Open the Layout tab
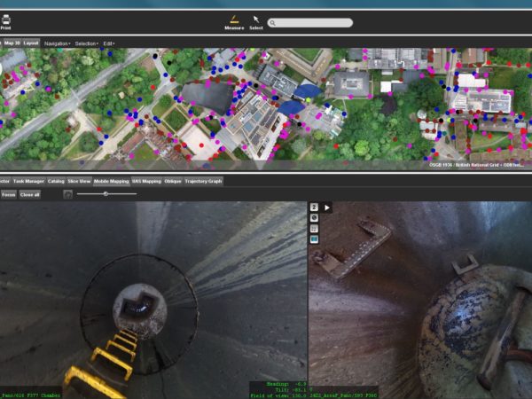 (31, 43)
